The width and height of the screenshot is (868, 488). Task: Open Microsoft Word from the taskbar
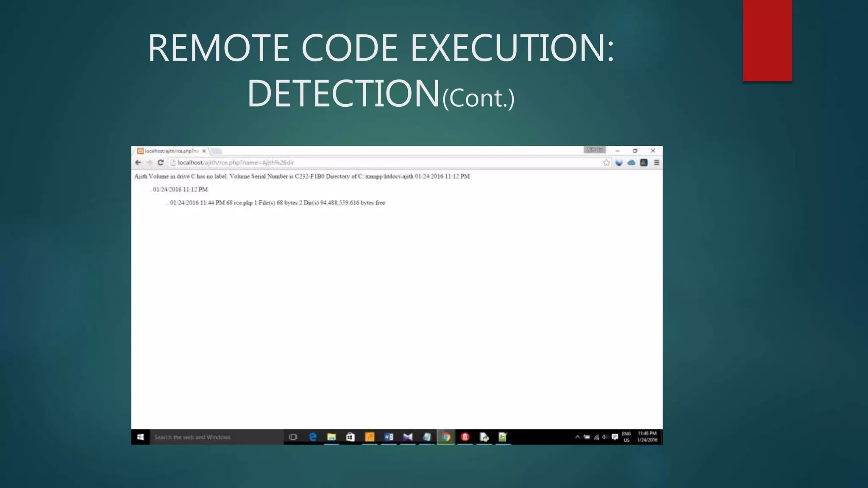coord(389,437)
